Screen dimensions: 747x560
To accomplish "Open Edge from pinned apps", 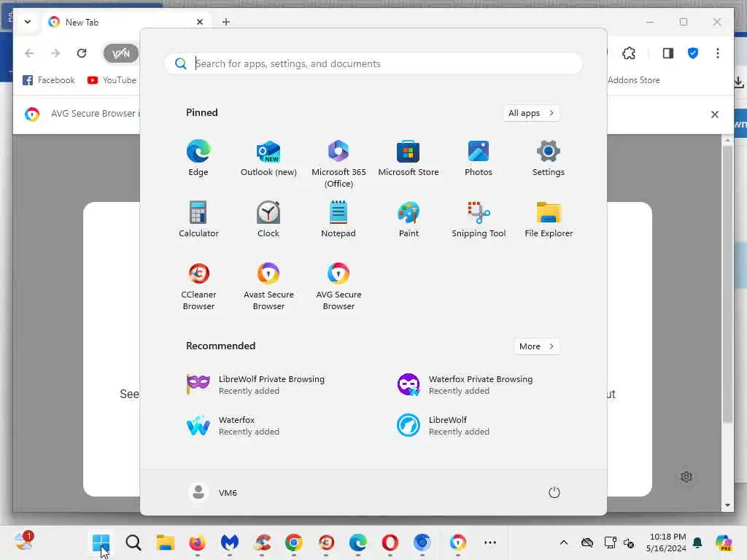I will click(x=198, y=158).
